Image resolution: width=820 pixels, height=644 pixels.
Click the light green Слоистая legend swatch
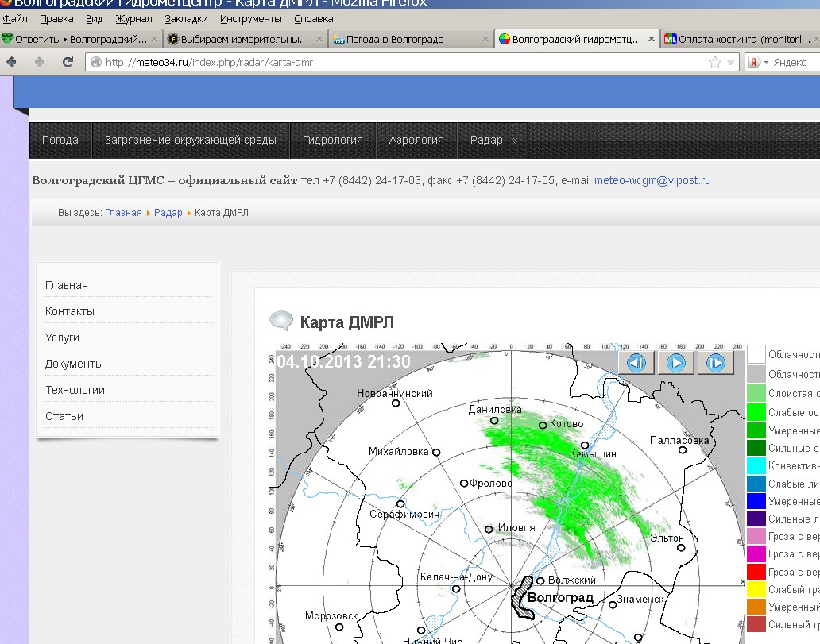tap(756, 393)
